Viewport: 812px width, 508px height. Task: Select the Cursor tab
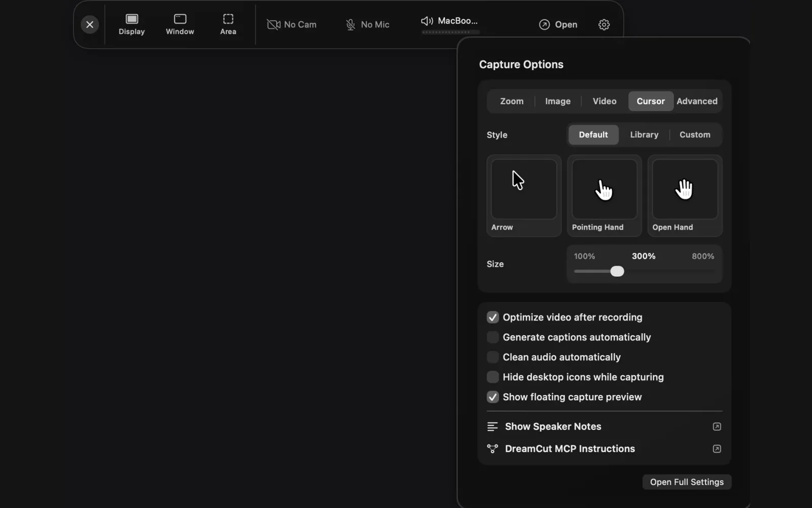(x=651, y=101)
